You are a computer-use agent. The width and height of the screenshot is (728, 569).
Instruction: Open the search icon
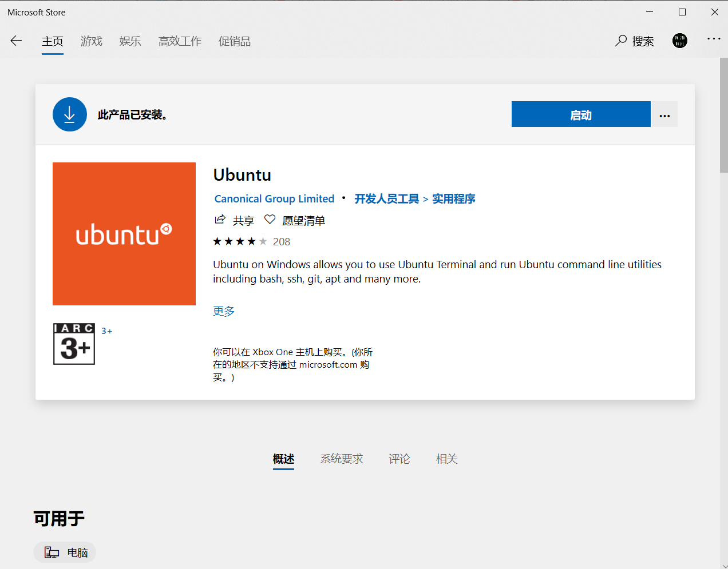(x=621, y=41)
